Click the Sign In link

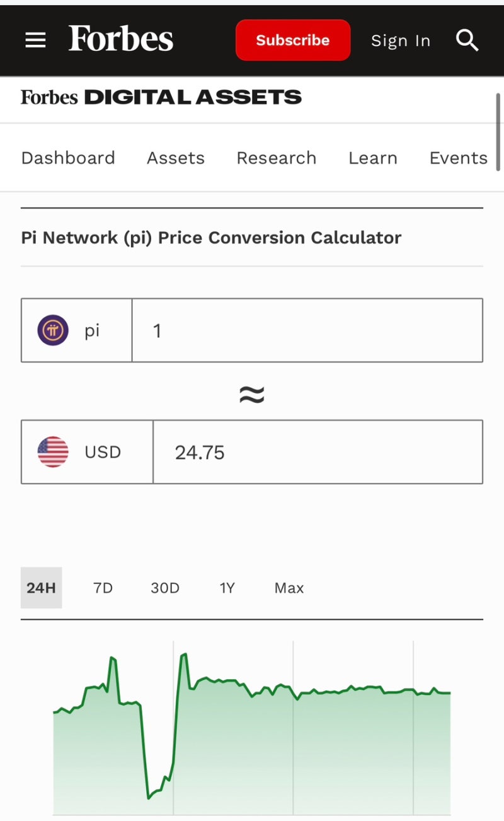[401, 40]
